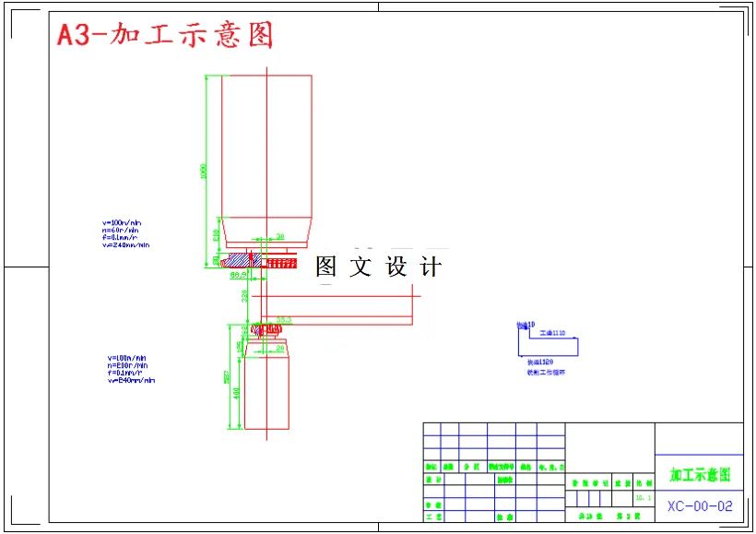Select the 加工示意图 title block label
Screen dimensions: 756x534
[700, 474]
